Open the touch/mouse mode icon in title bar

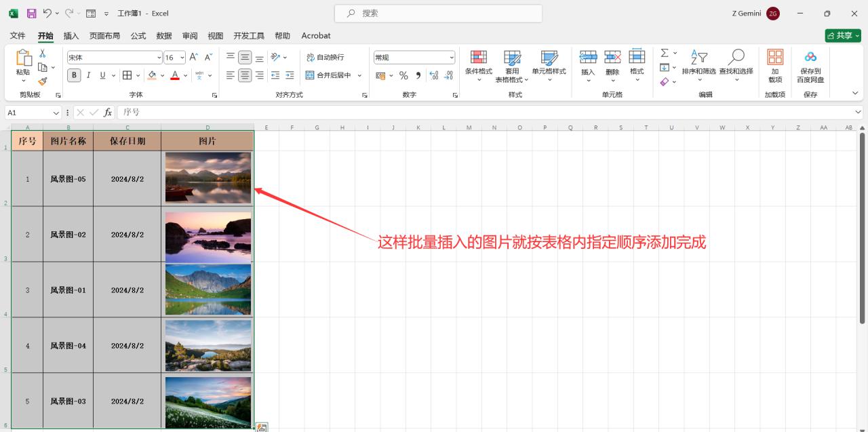pos(91,13)
